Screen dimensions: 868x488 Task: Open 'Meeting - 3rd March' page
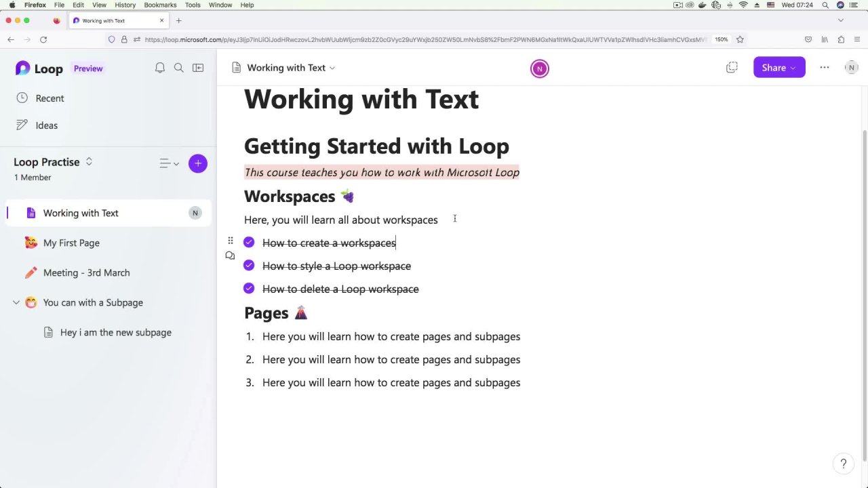point(86,272)
